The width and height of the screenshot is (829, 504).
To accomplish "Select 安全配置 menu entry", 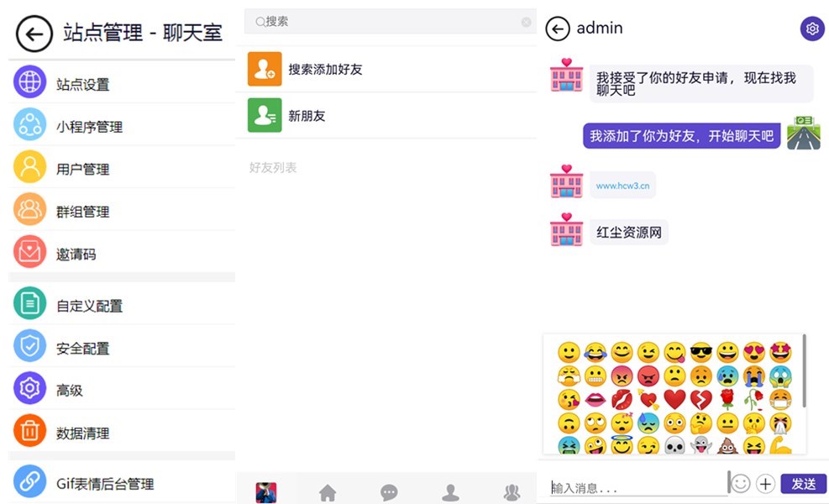I will coord(122,346).
